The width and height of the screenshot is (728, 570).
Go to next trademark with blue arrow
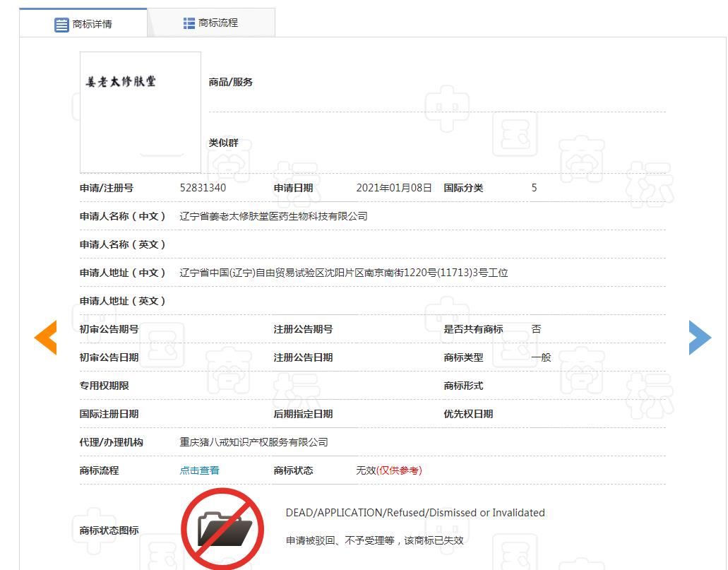click(x=700, y=337)
